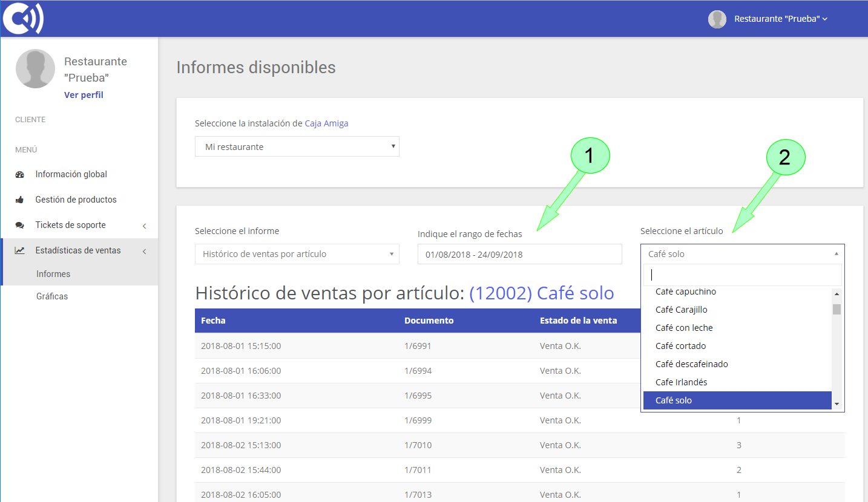868x502 pixels.
Task: Click the sidebar profile picture
Action: point(35,68)
